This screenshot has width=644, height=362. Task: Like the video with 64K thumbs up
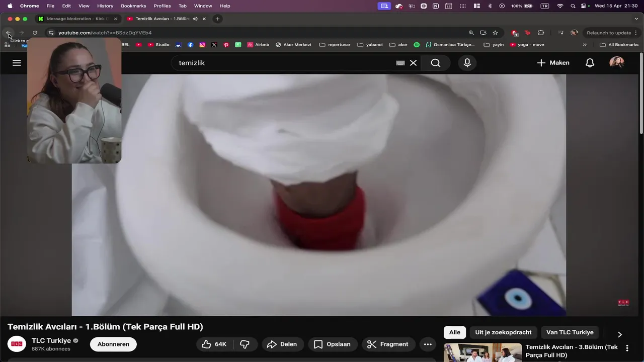click(x=214, y=344)
